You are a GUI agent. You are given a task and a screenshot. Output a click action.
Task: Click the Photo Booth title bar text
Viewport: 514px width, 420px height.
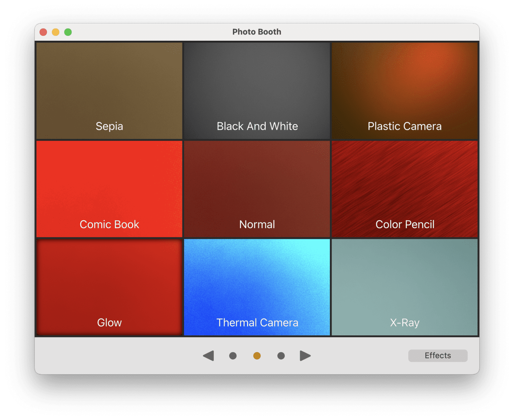(257, 32)
